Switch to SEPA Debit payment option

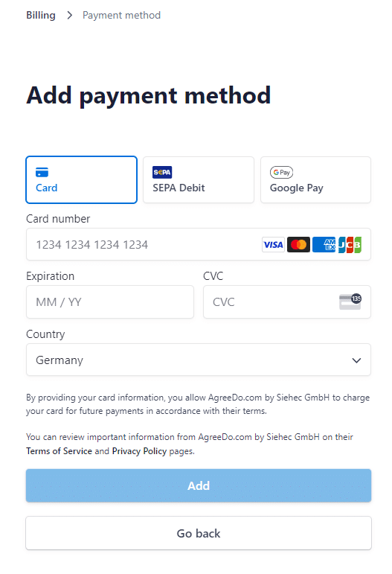coord(199,179)
